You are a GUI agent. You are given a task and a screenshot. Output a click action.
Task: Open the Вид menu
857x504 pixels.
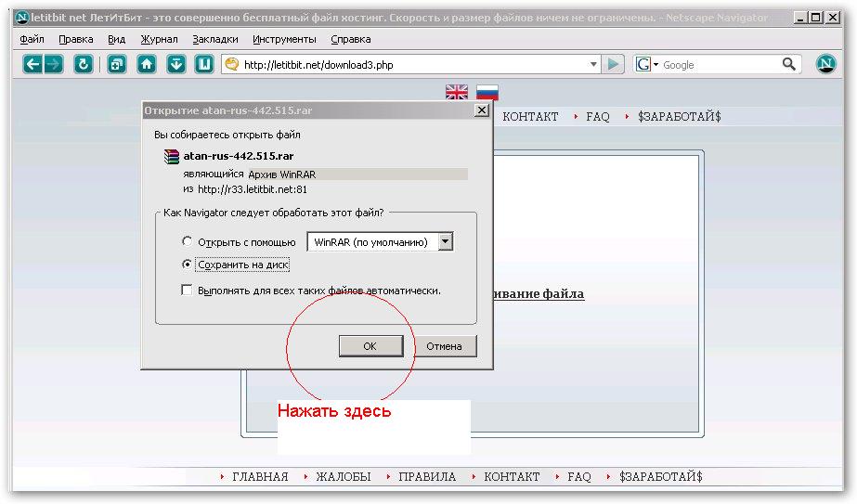coord(116,39)
